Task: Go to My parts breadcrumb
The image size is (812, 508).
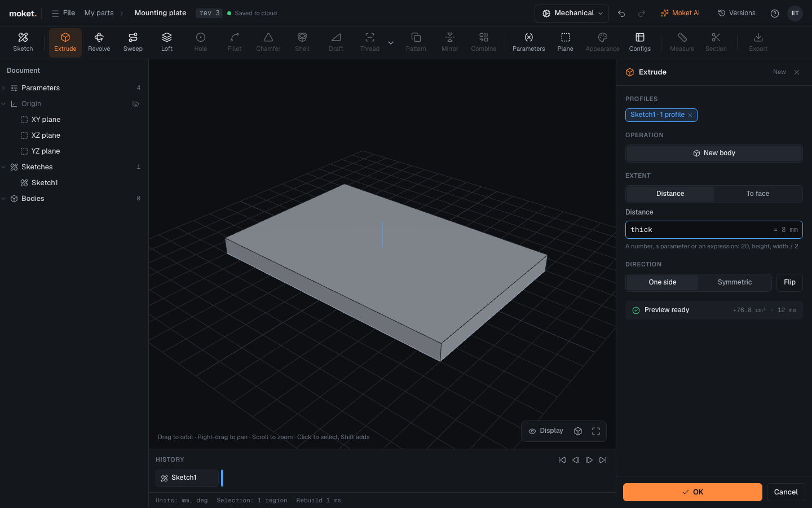Action: point(99,13)
